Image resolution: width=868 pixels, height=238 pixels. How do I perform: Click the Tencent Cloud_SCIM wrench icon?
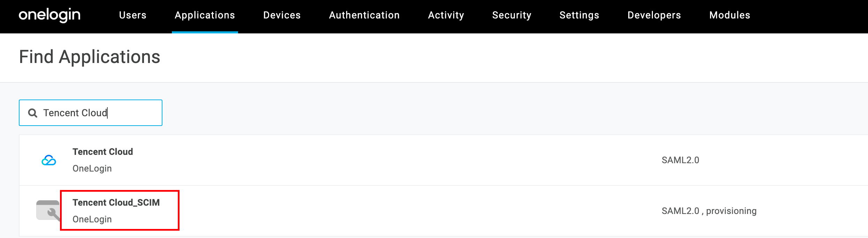(x=48, y=211)
